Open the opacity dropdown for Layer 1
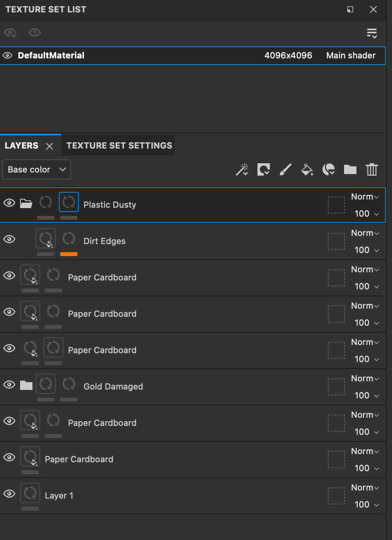392x540 pixels. pyautogui.click(x=366, y=504)
